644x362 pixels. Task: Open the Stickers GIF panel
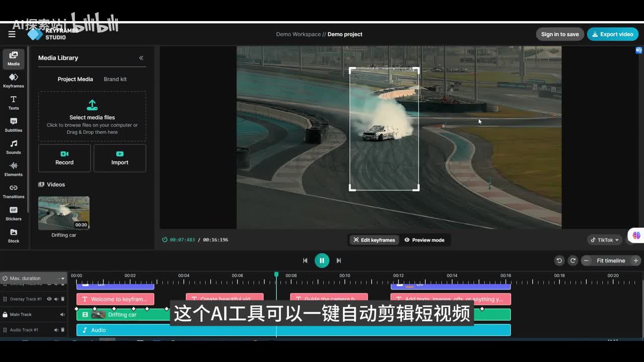tap(14, 213)
